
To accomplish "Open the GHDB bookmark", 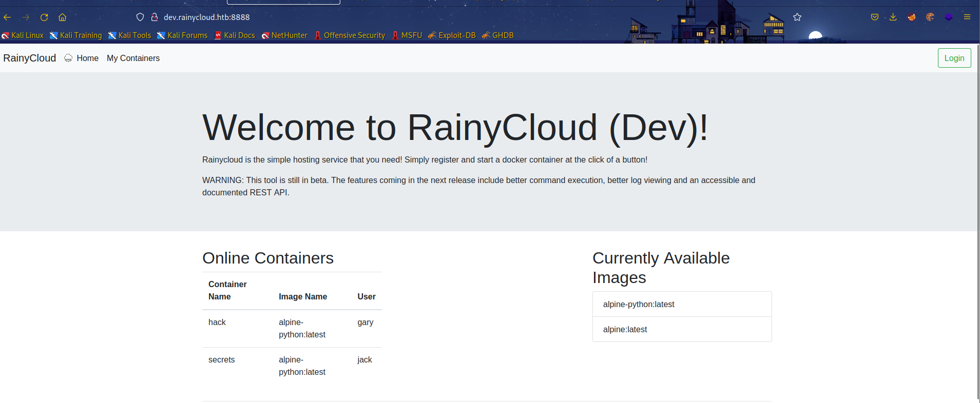I will coord(497,35).
